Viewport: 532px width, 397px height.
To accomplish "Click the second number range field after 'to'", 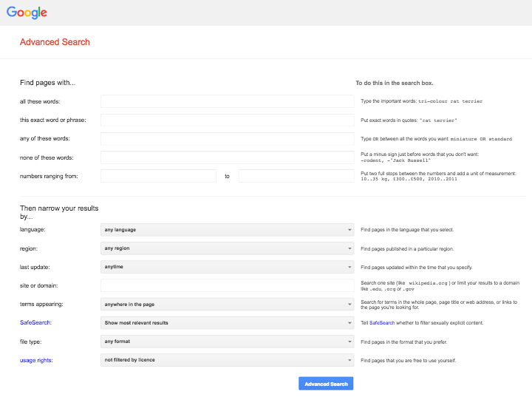I will (296, 176).
